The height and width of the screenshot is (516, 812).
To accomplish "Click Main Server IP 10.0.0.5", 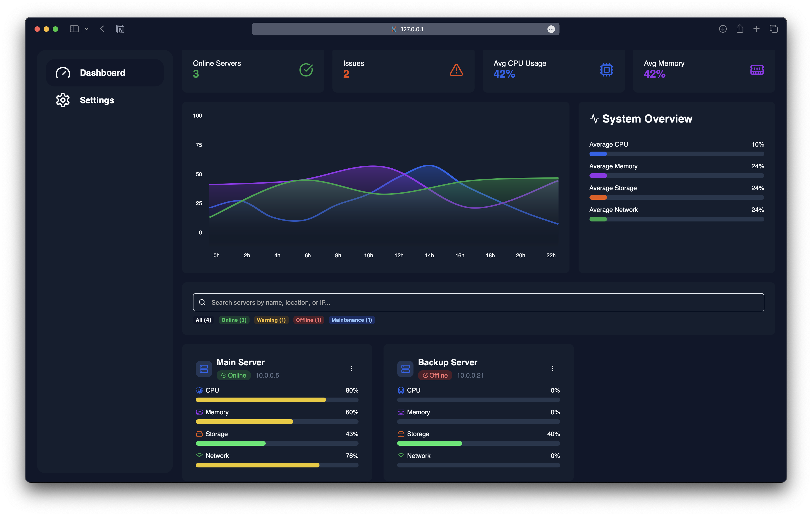I will (267, 375).
